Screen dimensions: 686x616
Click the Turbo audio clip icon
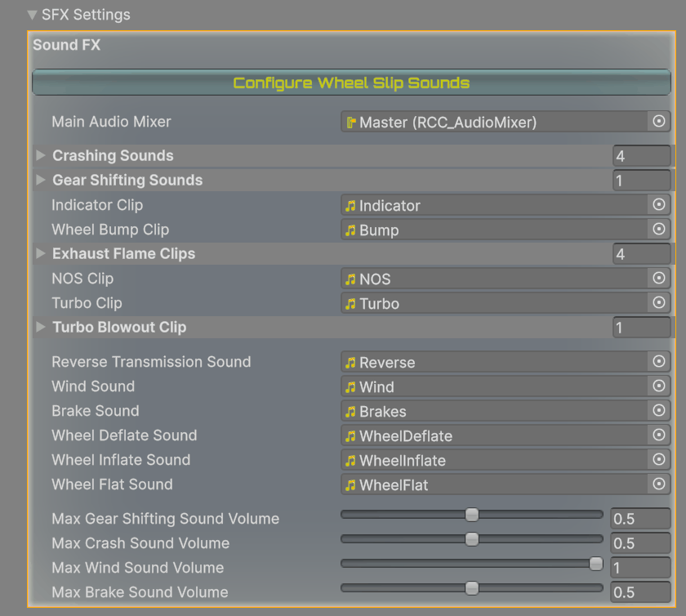click(350, 304)
